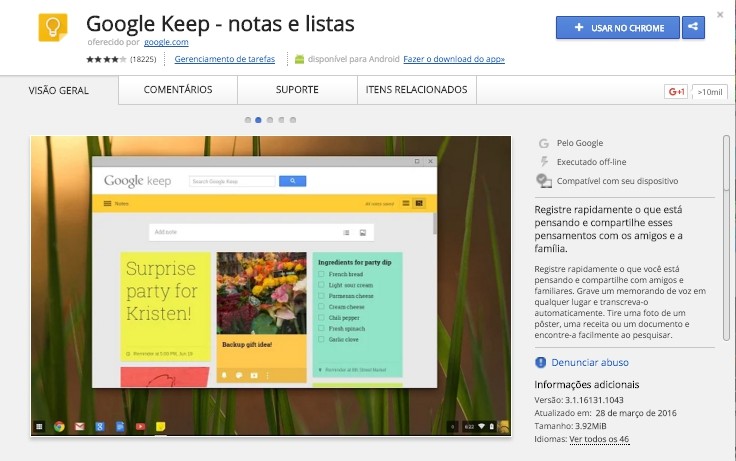Click the lightning icon by Executado off-line
The width and height of the screenshot is (736, 461).
click(543, 161)
